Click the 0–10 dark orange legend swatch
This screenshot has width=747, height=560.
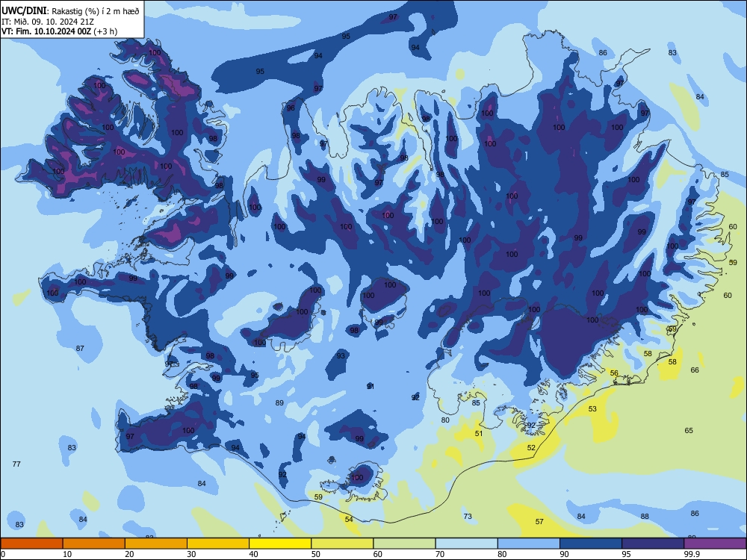tap(31, 544)
